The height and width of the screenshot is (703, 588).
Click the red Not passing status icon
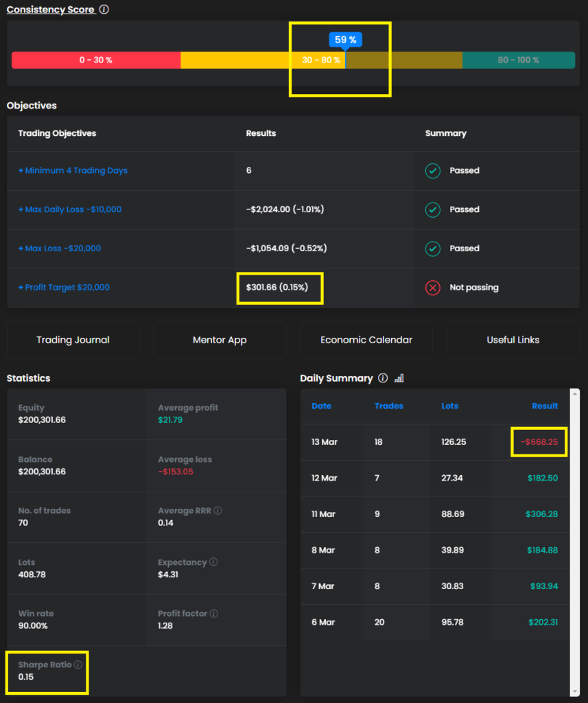[x=432, y=288]
